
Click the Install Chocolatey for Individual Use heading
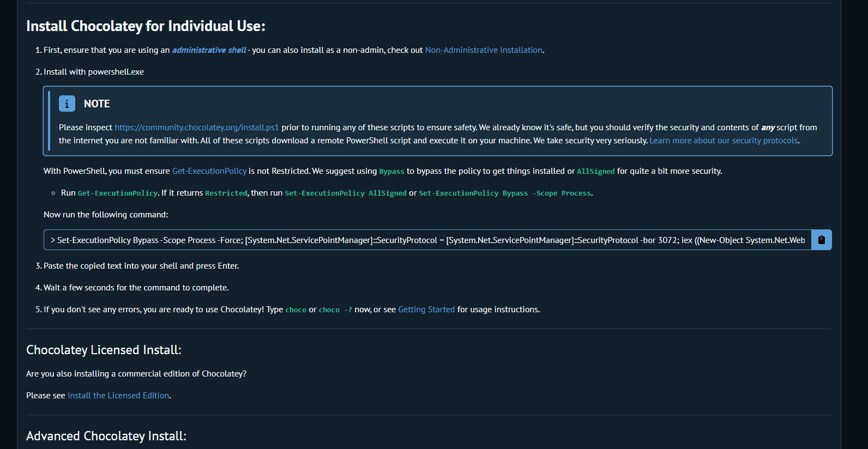[x=146, y=26]
